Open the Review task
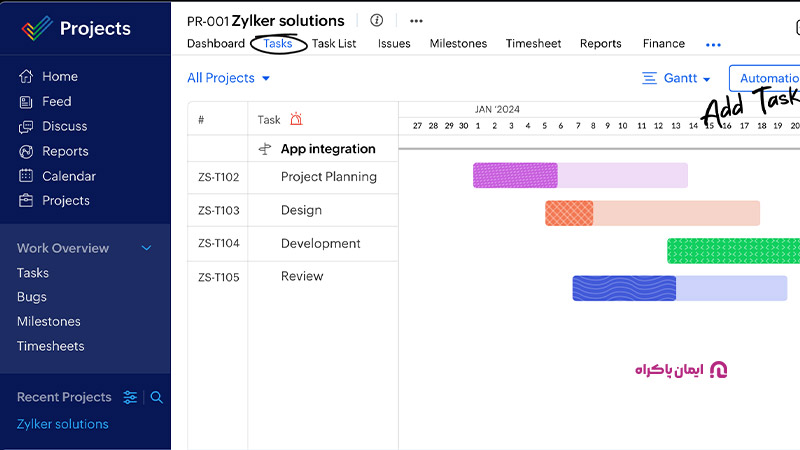This screenshot has height=450, width=800. (x=302, y=276)
